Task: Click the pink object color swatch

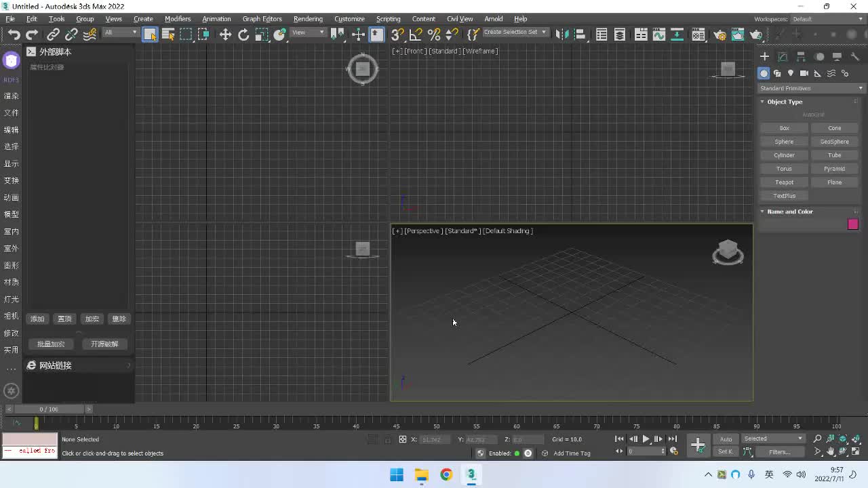Action: click(x=852, y=224)
